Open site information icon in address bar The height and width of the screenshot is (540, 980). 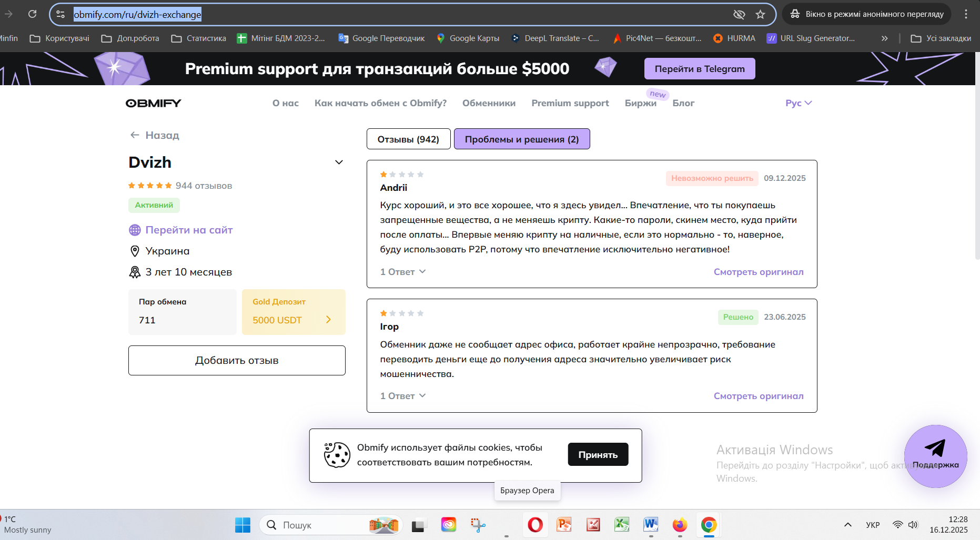pyautogui.click(x=60, y=14)
